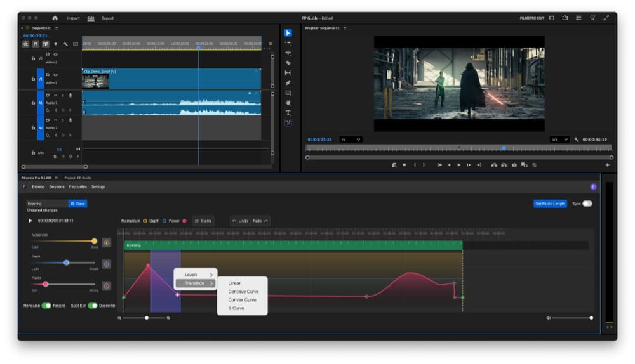
Task: Open timeline wrench display settings
Action: 65,44
